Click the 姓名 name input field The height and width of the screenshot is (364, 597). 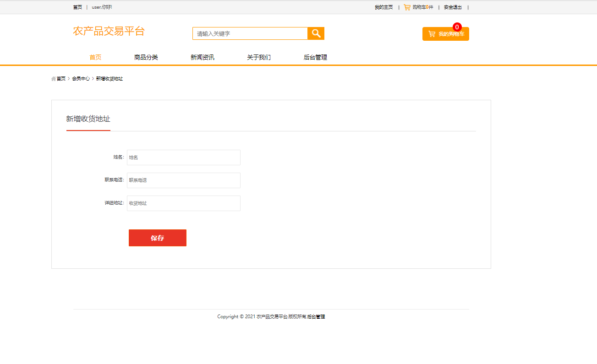click(183, 157)
